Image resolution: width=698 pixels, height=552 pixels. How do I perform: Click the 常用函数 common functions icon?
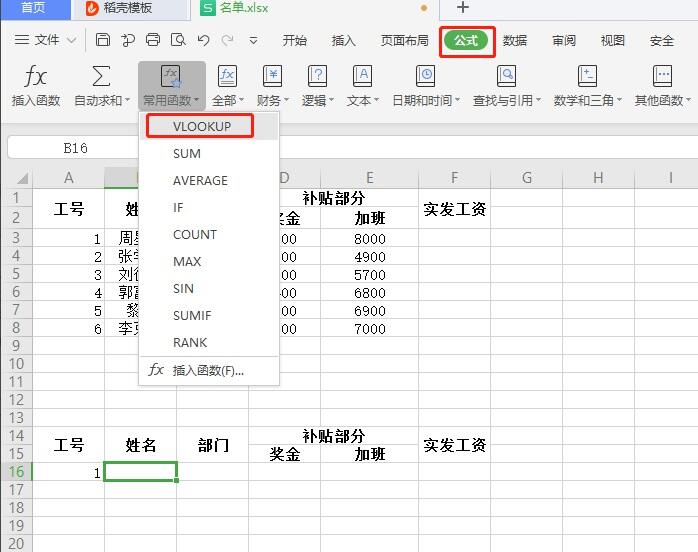[171, 77]
